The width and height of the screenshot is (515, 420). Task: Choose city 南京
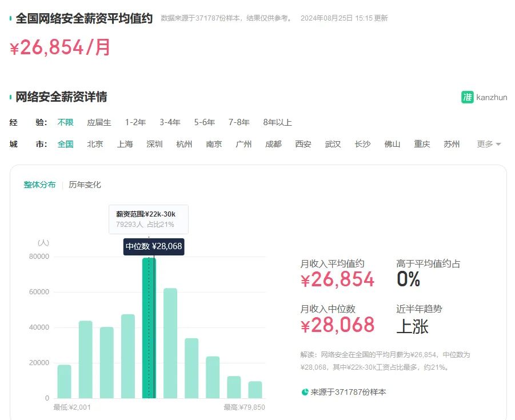[x=214, y=144]
